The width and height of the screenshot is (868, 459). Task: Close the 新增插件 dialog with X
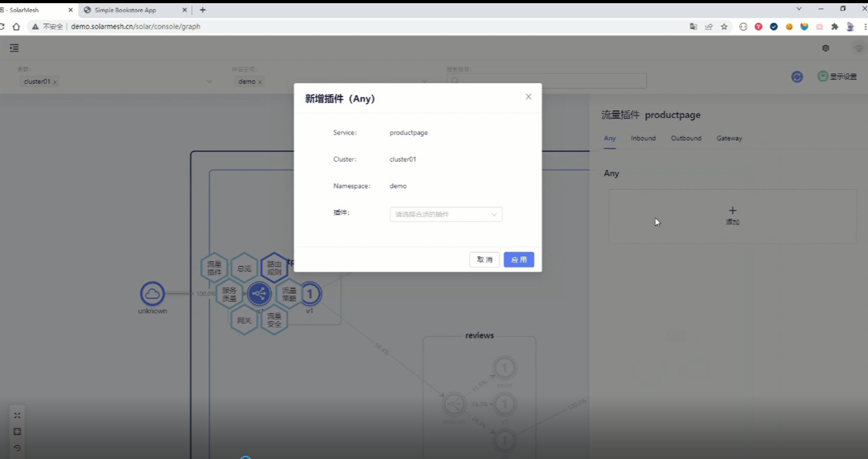click(528, 97)
